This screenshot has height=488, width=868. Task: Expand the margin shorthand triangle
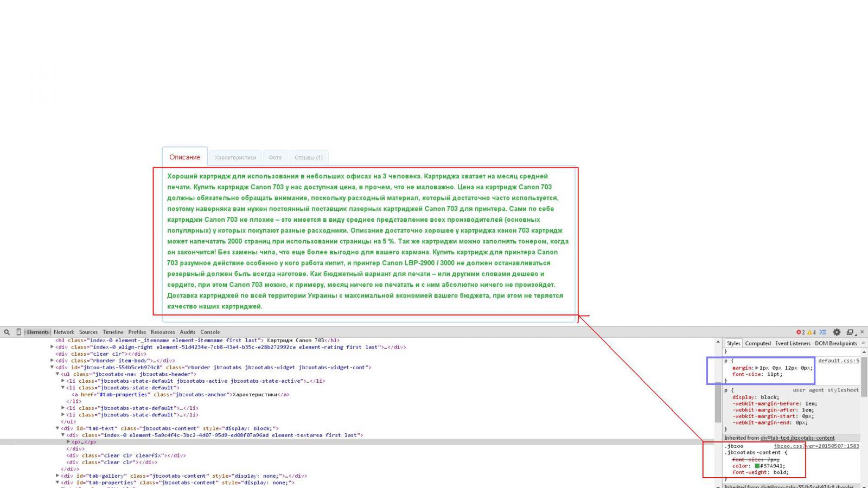757,368
